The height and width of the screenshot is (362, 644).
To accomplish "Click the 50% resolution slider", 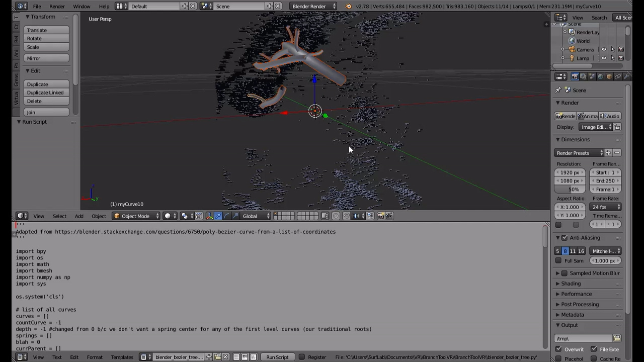I will pyautogui.click(x=570, y=190).
